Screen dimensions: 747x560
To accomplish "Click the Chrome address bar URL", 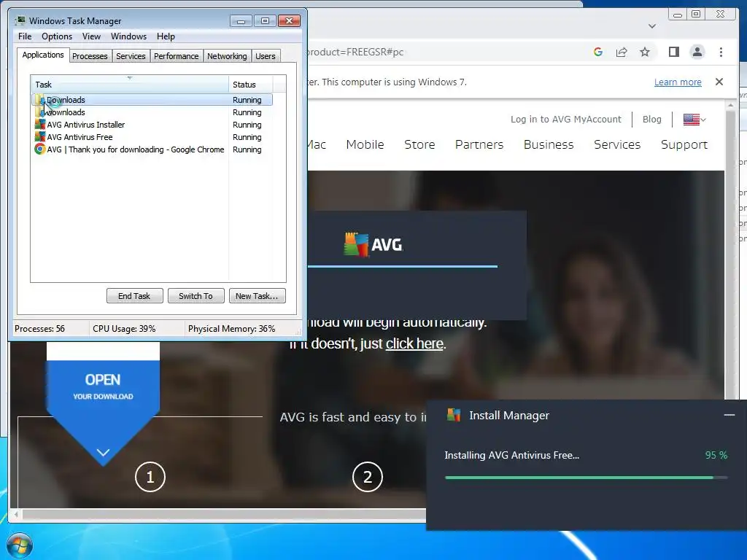I will click(355, 52).
